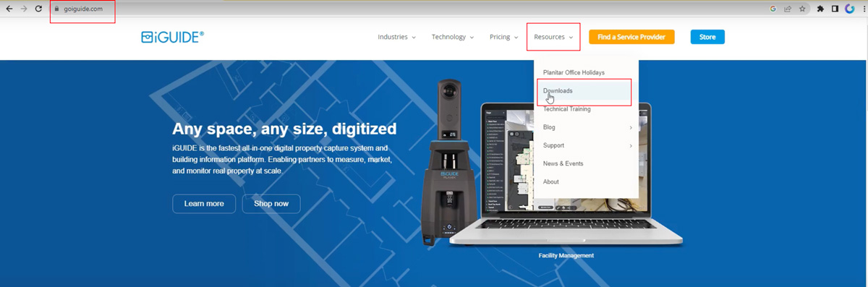Image resolution: width=868 pixels, height=287 pixels.
Task: Open the browser side panel icon
Action: point(835,9)
